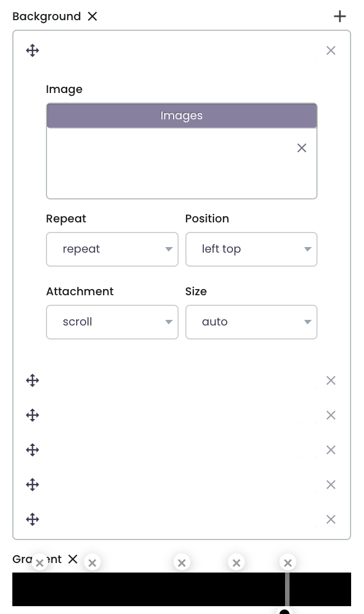Viewport: 364px width, 614px height.
Task: Remove the rightmost gradient color stop
Action: pyautogui.click(x=288, y=562)
